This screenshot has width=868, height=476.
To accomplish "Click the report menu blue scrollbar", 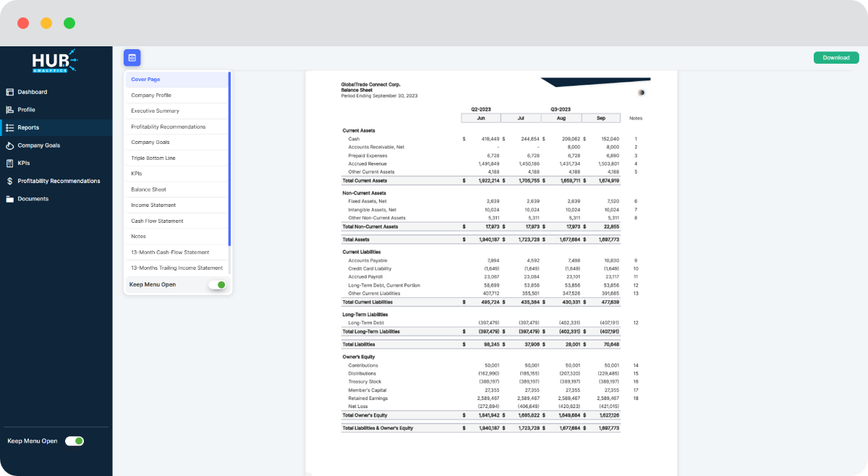I will (x=229, y=159).
